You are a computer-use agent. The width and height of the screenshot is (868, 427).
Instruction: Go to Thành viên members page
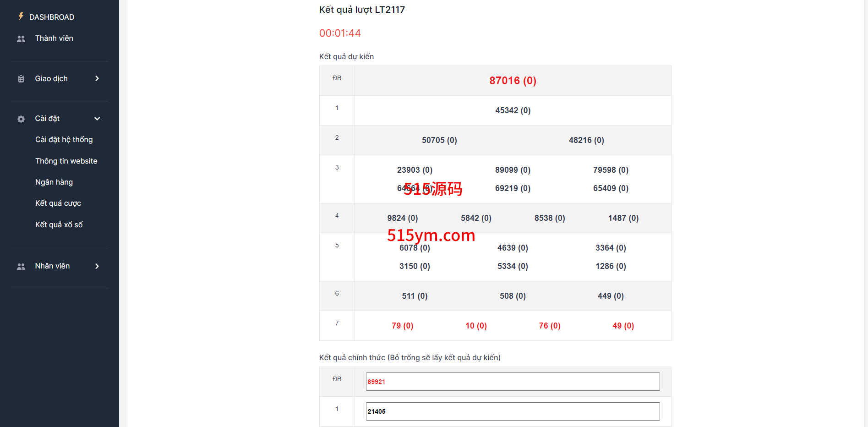point(54,38)
